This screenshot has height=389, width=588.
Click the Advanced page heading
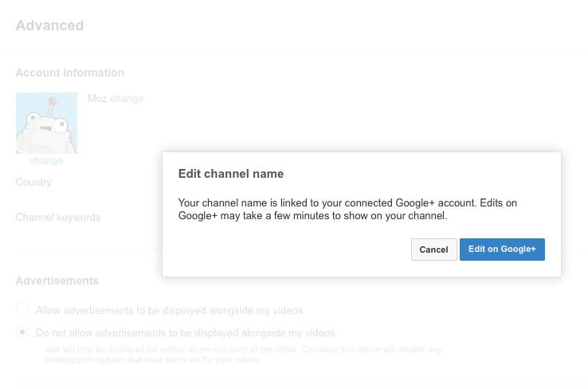(49, 26)
